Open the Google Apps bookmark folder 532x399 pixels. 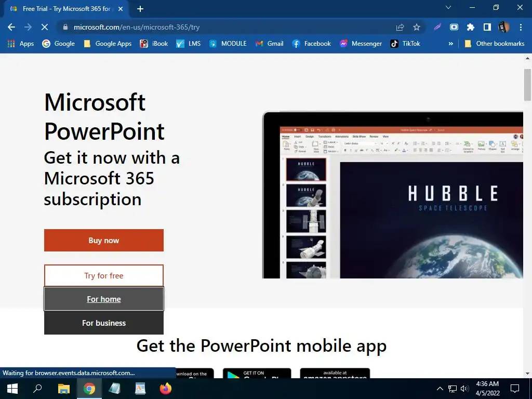tap(108, 44)
